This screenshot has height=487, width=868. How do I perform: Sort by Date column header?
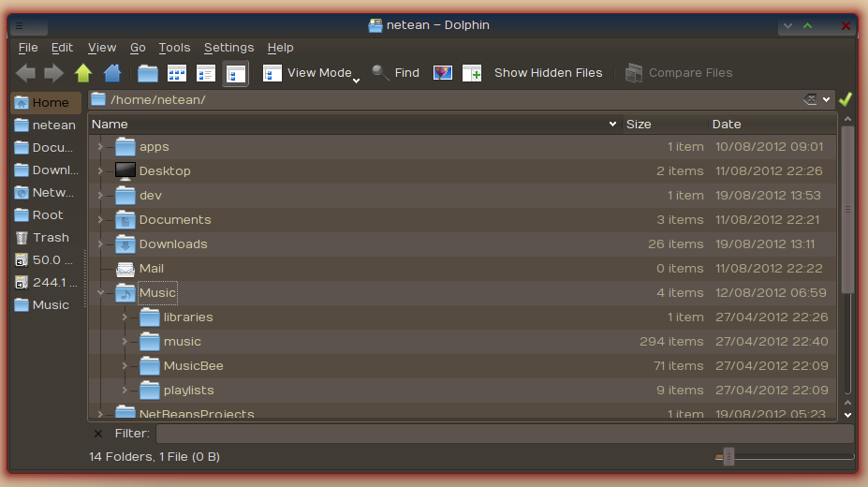[772, 124]
